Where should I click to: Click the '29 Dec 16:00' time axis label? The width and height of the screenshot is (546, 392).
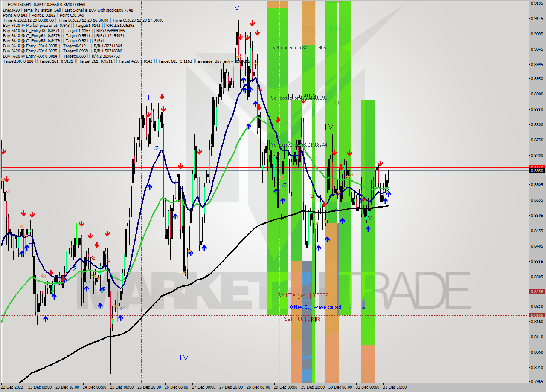(313, 387)
